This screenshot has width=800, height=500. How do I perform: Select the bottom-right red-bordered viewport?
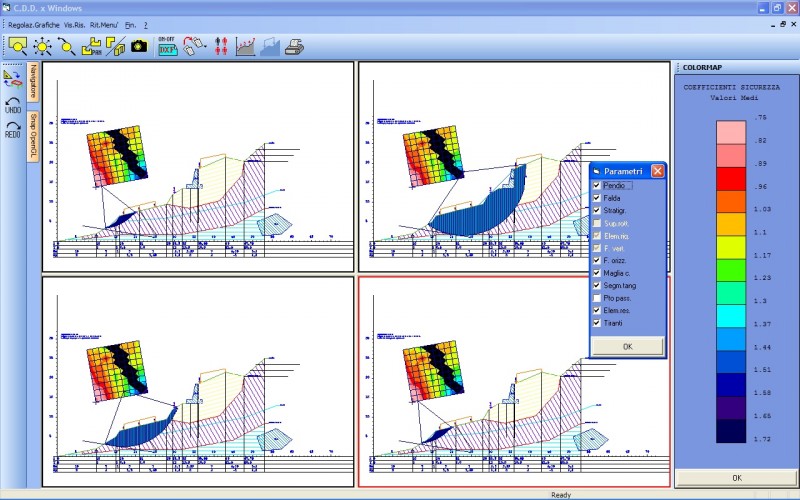pyautogui.click(x=513, y=381)
